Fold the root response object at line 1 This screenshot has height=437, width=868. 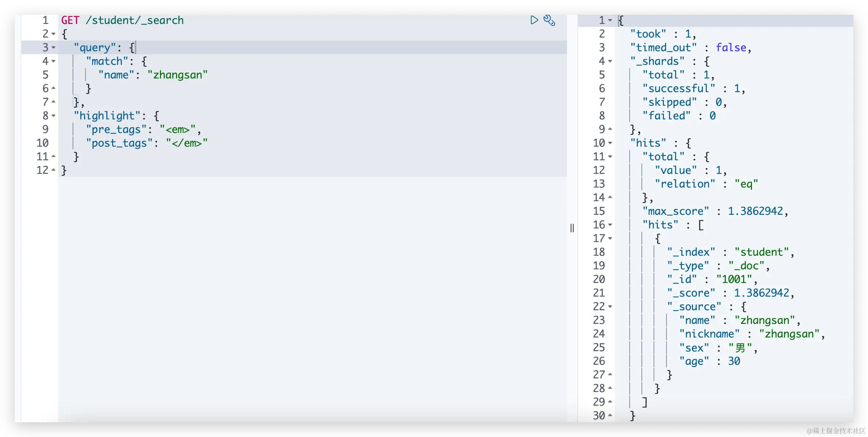point(610,20)
